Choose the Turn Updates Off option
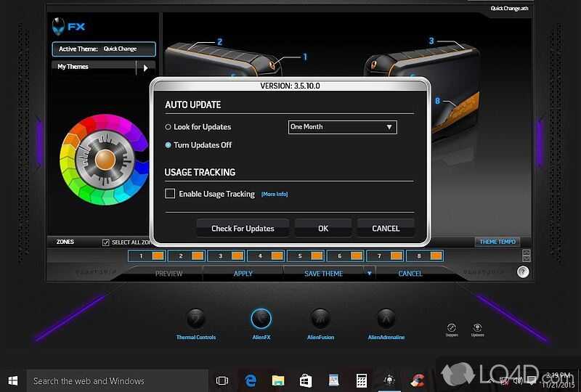This screenshot has height=392, width=581. pyautogui.click(x=168, y=145)
